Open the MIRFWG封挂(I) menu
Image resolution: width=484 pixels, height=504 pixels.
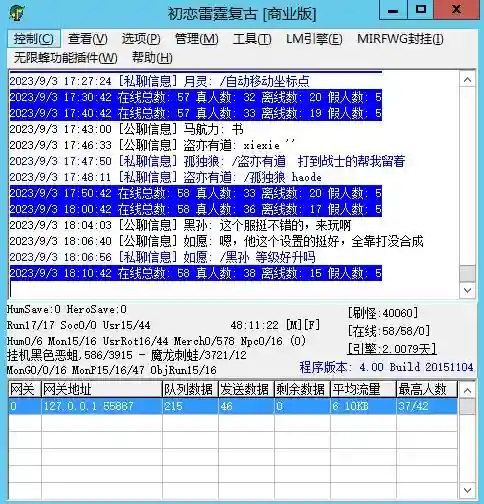click(x=400, y=39)
